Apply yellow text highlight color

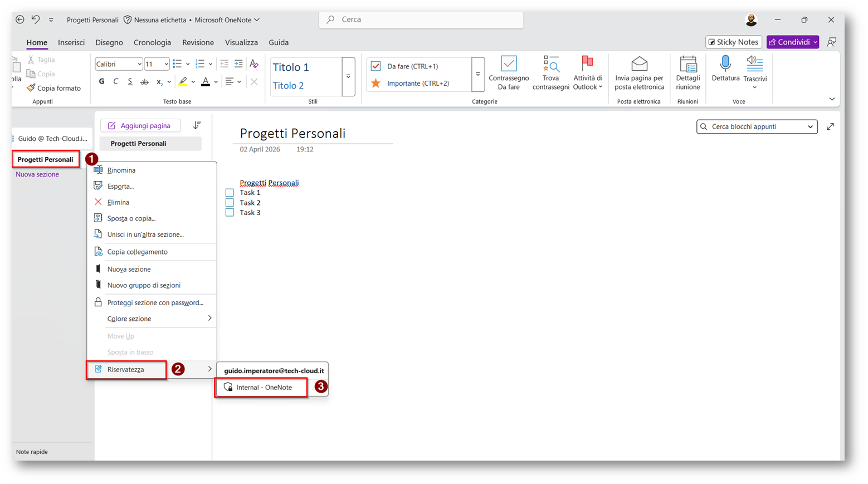point(183,82)
